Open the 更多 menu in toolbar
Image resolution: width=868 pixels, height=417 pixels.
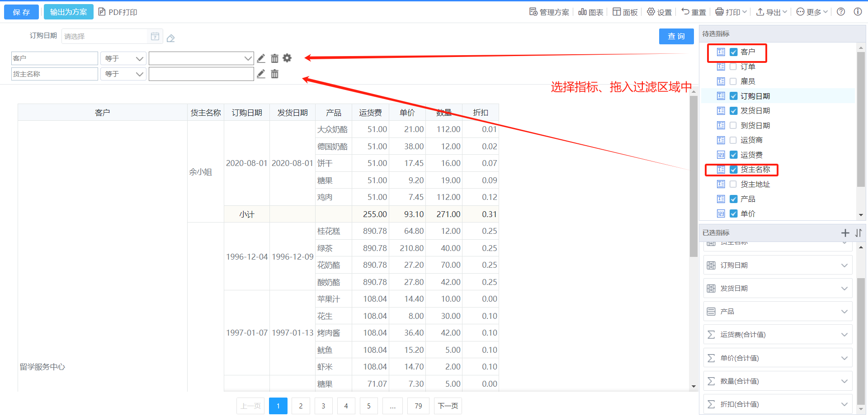(x=812, y=12)
